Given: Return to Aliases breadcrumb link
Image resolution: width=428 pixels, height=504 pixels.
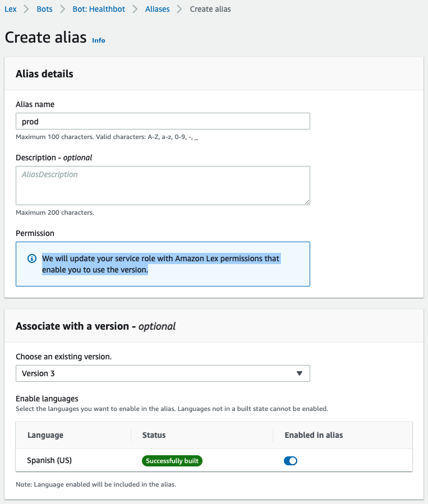Looking at the screenshot, I should point(157,9).
